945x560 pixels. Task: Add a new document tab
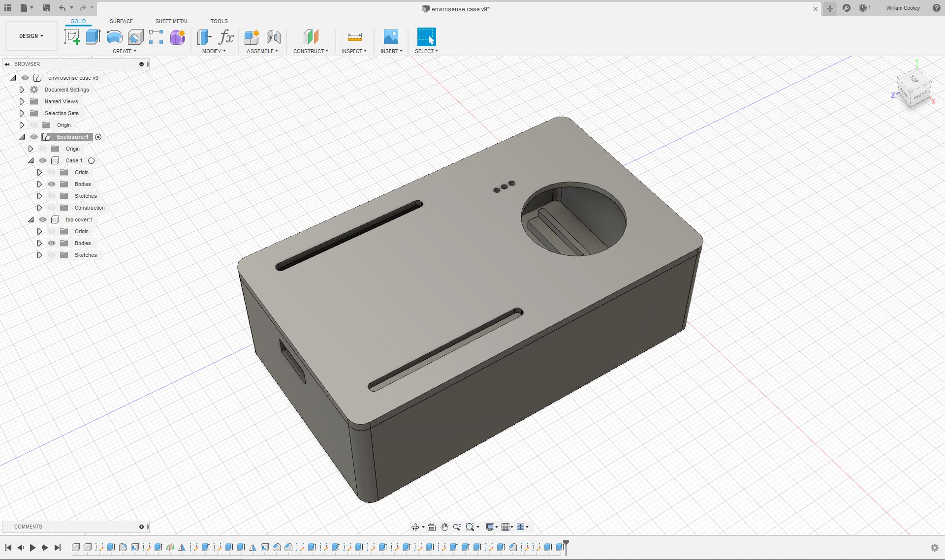[830, 8]
